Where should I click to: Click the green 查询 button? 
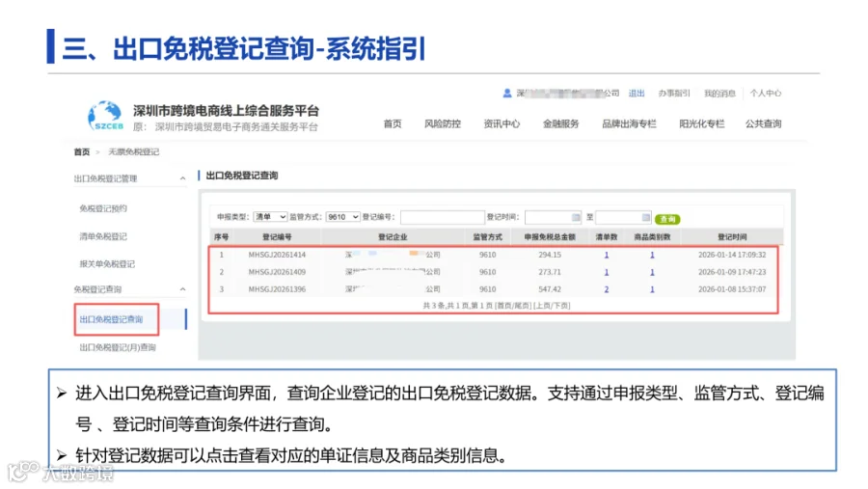[667, 219]
